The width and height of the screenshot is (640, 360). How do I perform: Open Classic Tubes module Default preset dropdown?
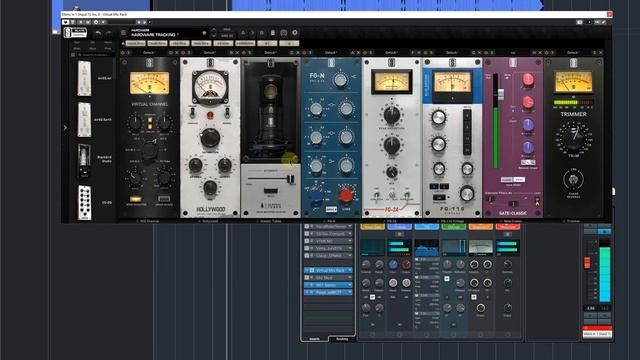pyautogui.click(x=270, y=53)
